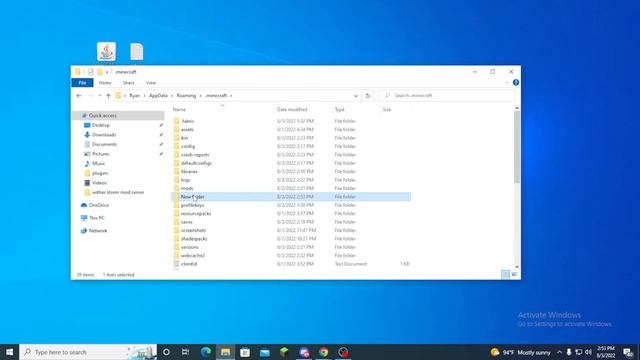Expand the ribbon chevron
Image resolution: width=640 pixels, height=360 pixels.
pos(507,82)
